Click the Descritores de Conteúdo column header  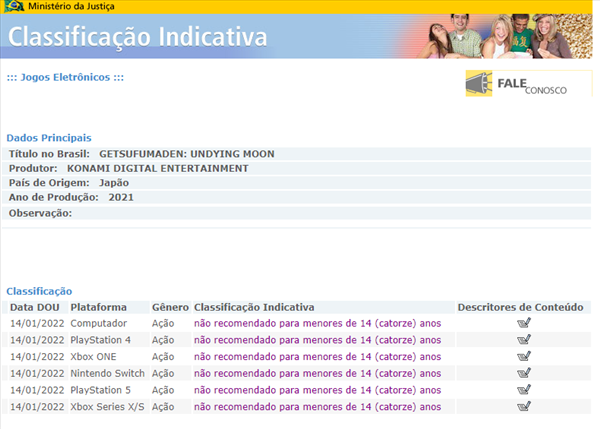519,307
